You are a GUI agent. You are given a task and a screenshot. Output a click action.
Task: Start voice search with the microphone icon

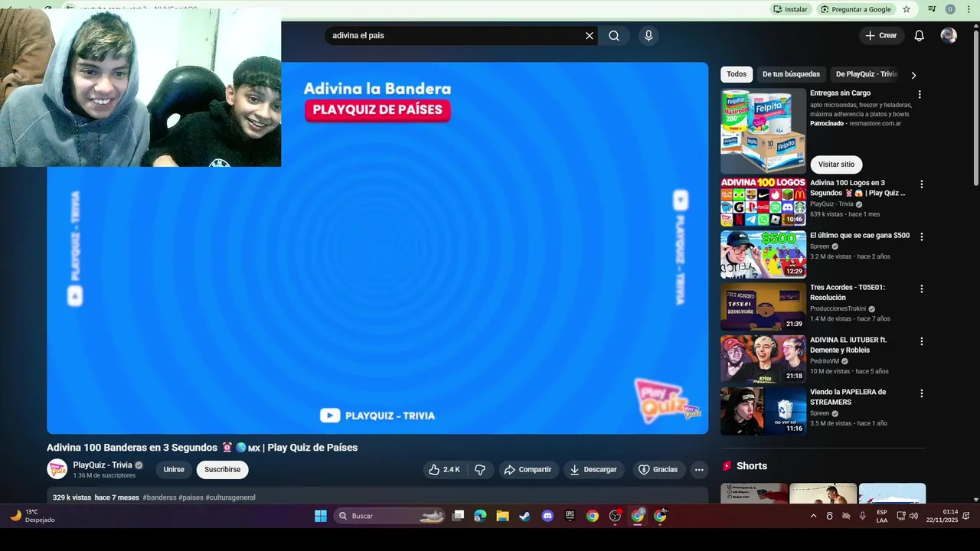click(x=648, y=36)
